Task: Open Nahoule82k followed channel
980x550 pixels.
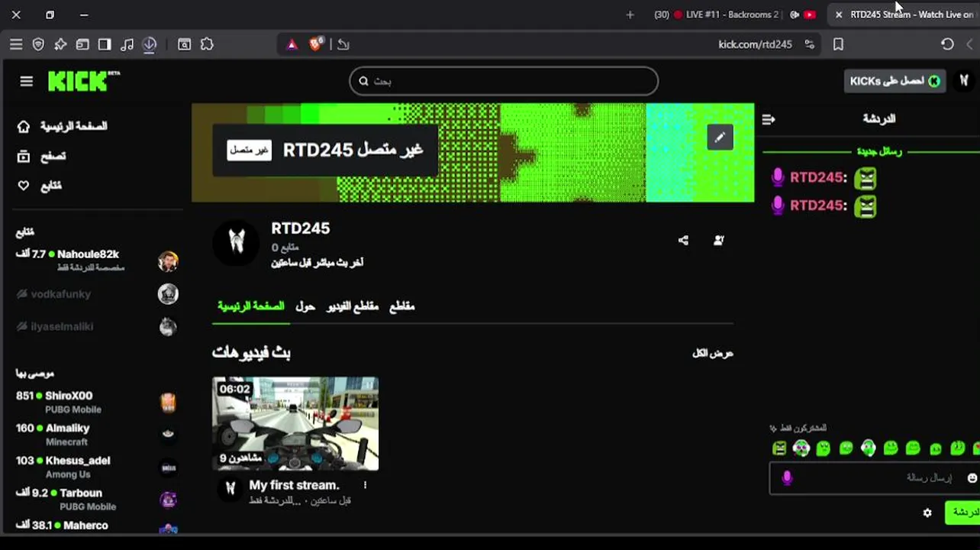Action: (x=97, y=260)
